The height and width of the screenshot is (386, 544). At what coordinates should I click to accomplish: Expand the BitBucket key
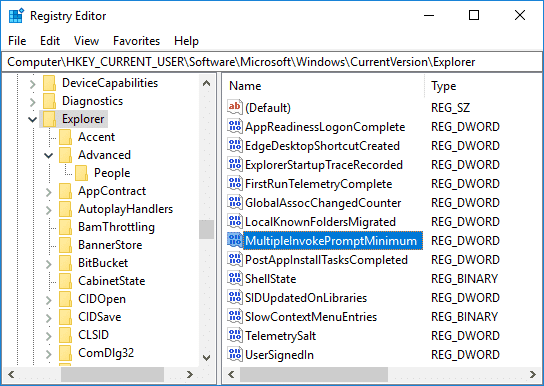coord(49,264)
